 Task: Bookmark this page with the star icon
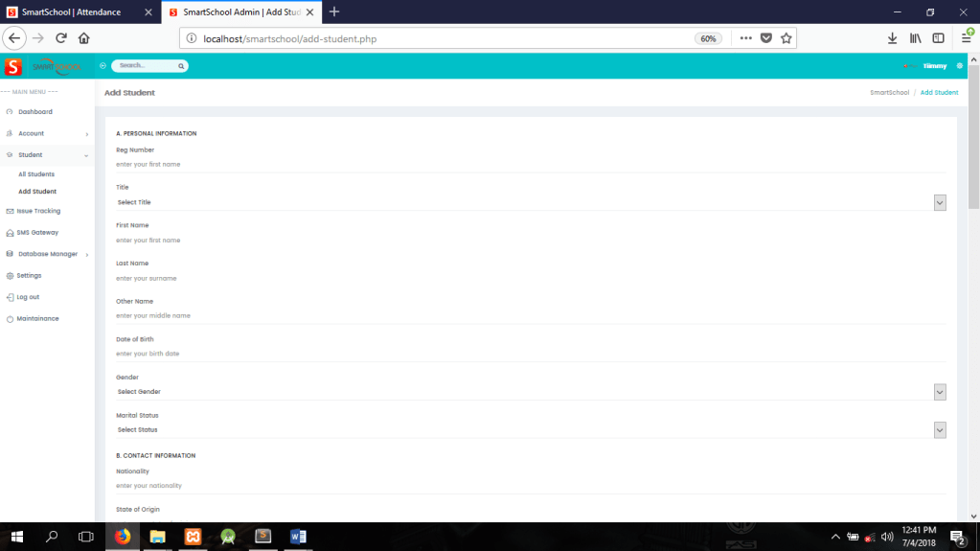(786, 38)
